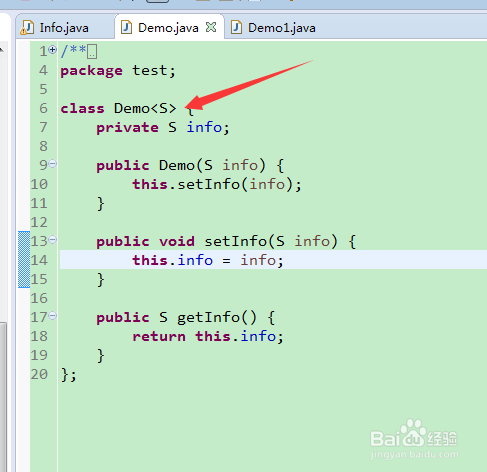
Task: Click the 'void' keyword on line 13
Action: coord(177,242)
